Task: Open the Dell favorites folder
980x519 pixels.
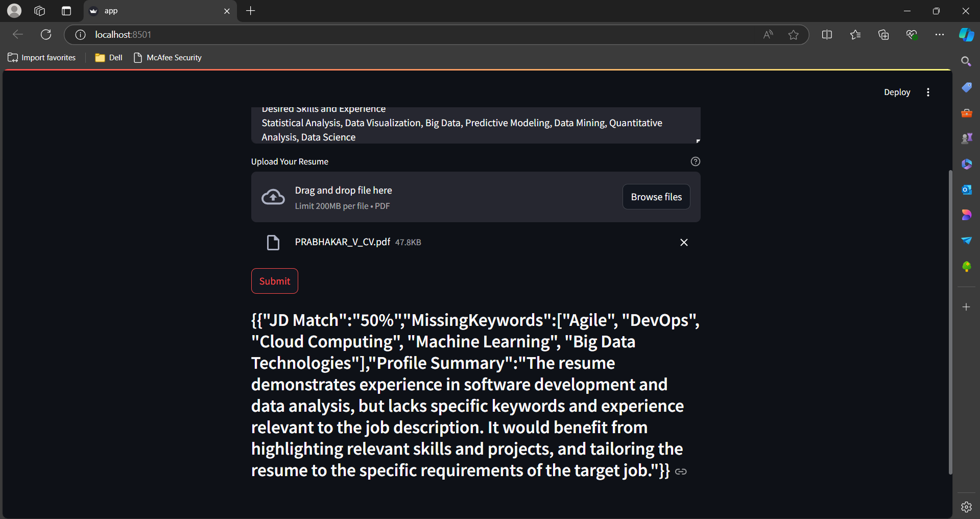Action: tap(109, 58)
